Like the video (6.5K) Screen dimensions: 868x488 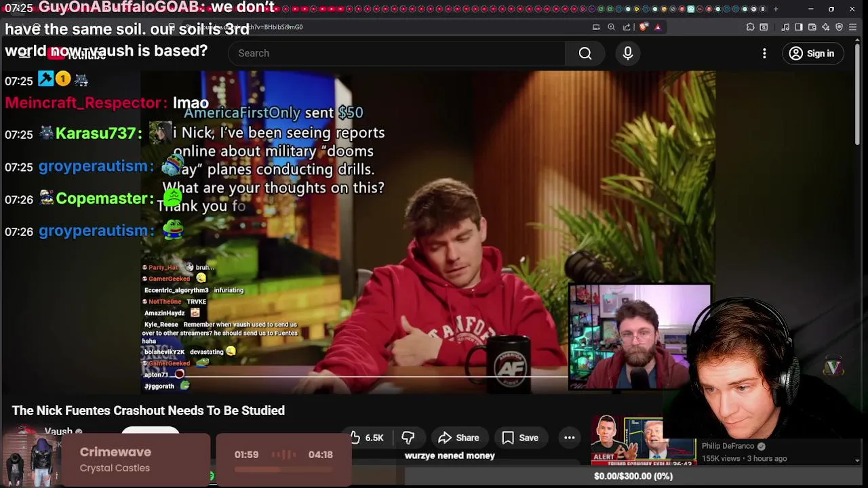[x=368, y=438]
